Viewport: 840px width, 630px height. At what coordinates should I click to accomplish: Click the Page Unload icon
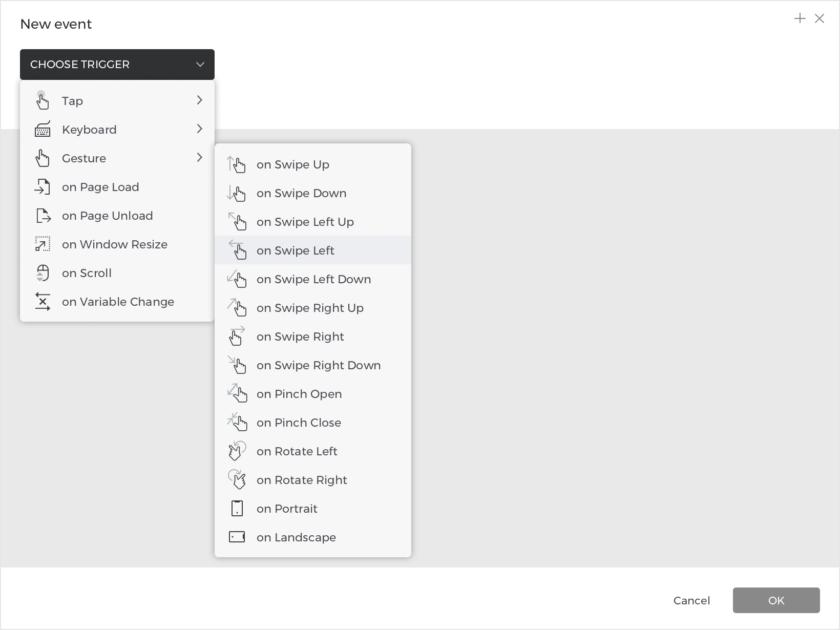click(x=44, y=216)
